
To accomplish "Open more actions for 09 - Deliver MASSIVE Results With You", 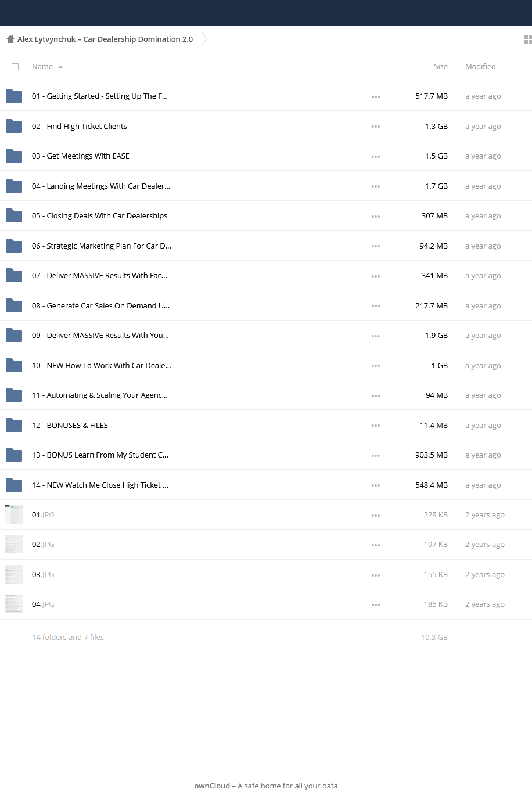I will tap(376, 336).
